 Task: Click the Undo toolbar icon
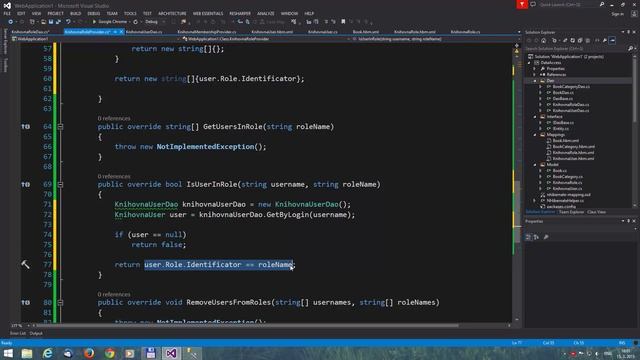[x=68, y=22]
